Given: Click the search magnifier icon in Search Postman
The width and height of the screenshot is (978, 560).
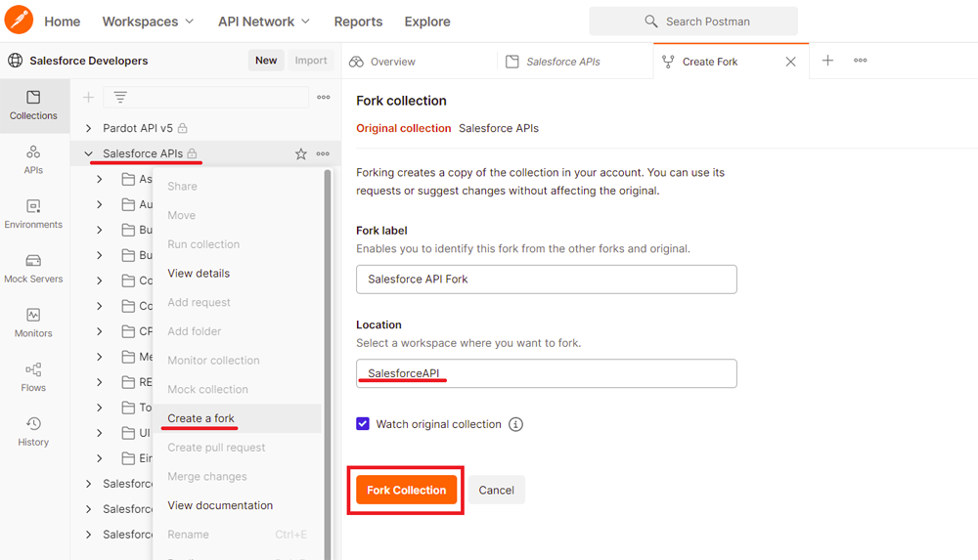Looking at the screenshot, I should click(x=650, y=22).
